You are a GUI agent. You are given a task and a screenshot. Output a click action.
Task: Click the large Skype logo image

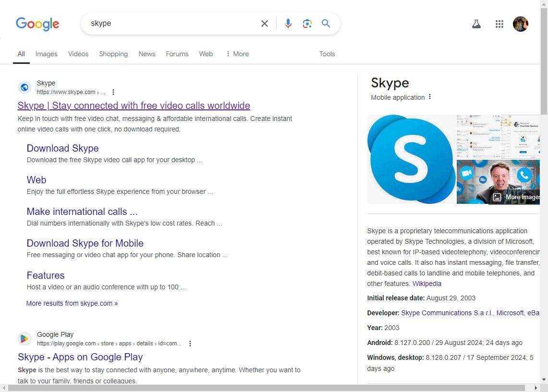pyautogui.click(x=411, y=159)
